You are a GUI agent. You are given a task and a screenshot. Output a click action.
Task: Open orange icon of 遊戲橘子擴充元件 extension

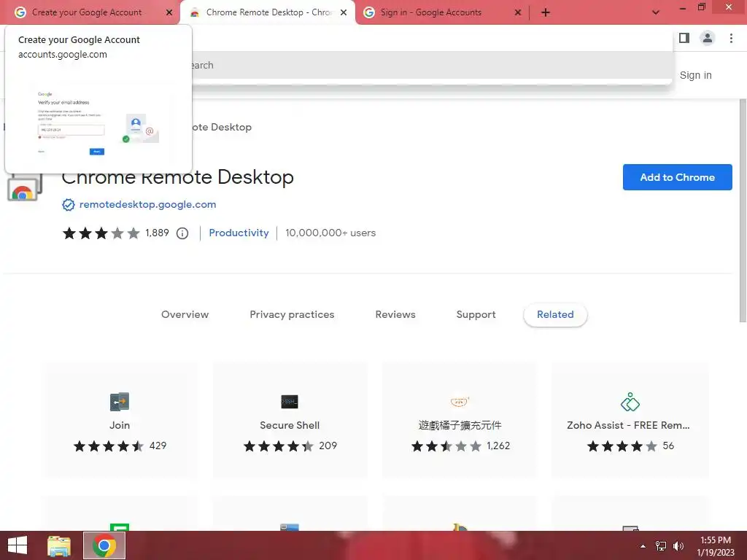tap(460, 402)
